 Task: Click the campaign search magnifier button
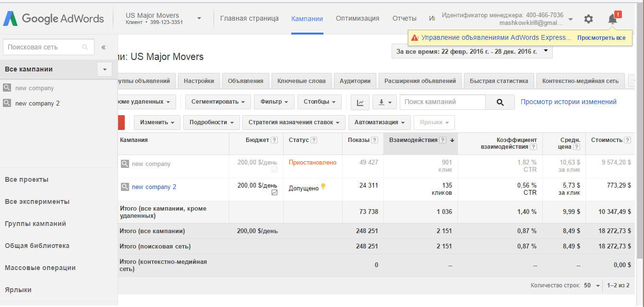500,102
